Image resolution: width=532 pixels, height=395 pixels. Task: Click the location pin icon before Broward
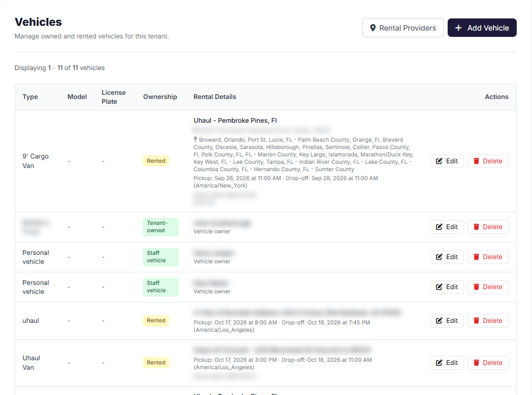pos(196,140)
